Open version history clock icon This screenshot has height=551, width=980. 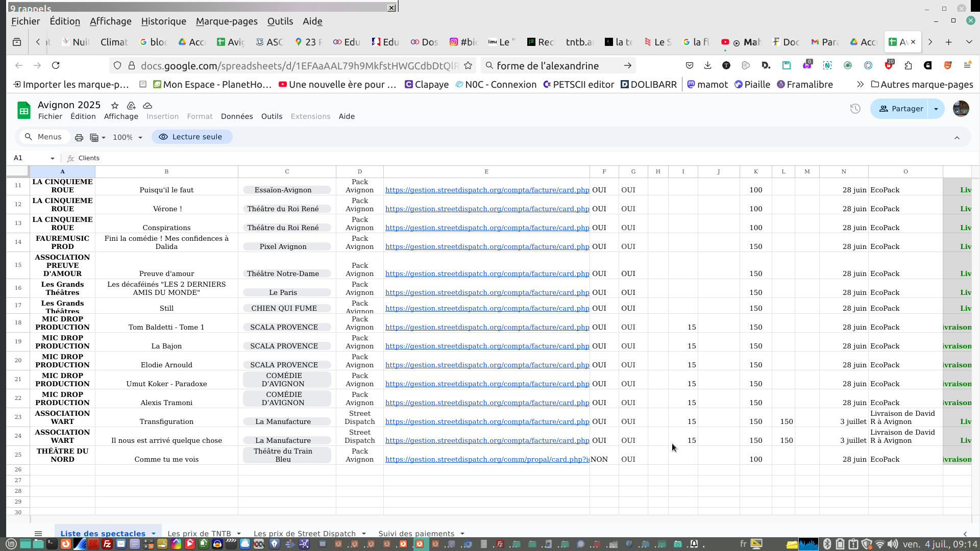click(x=855, y=109)
